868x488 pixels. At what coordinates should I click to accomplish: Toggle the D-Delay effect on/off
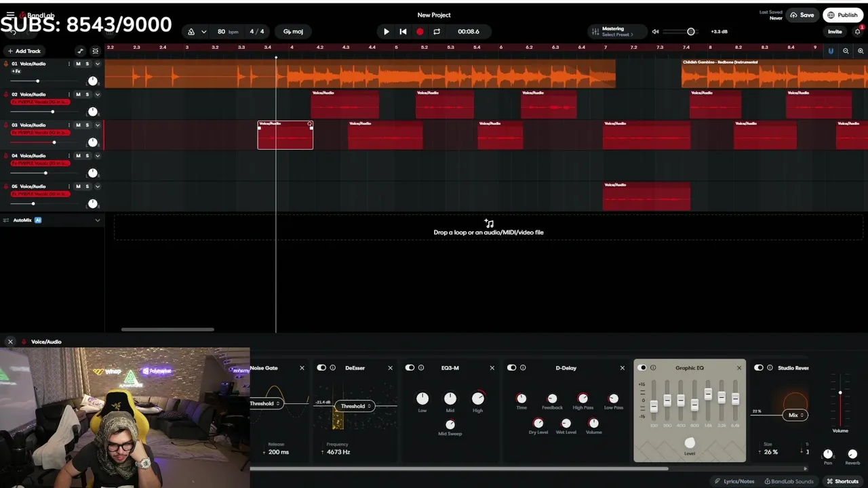[x=511, y=368]
